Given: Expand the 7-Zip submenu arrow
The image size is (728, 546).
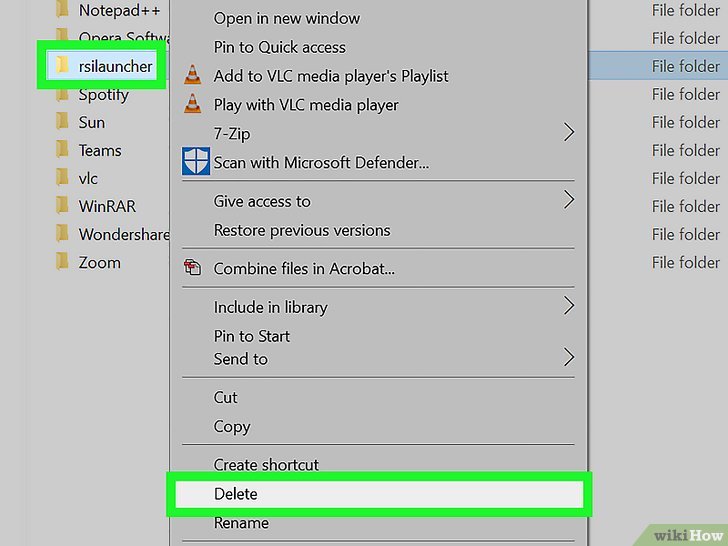Looking at the screenshot, I should [569, 133].
